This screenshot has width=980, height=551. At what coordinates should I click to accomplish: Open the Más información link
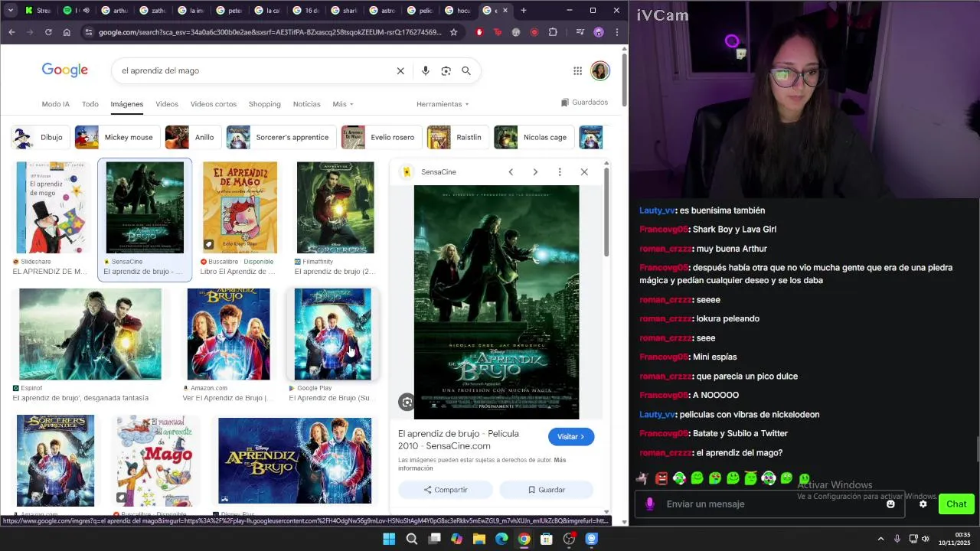482,465
